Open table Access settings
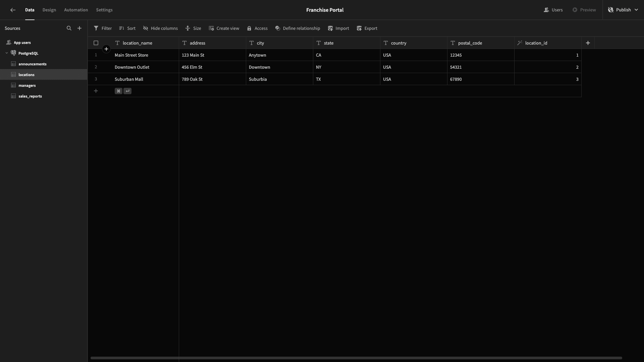644x362 pixels. pyautogui.click(x=257, y=28)
